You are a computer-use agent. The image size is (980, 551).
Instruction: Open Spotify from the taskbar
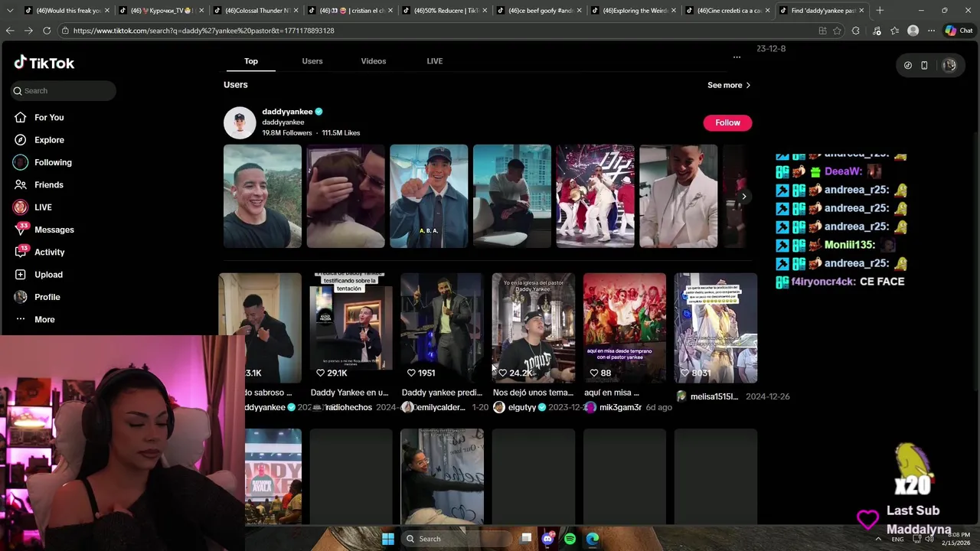pyautogui.click(x=570, y=539)
